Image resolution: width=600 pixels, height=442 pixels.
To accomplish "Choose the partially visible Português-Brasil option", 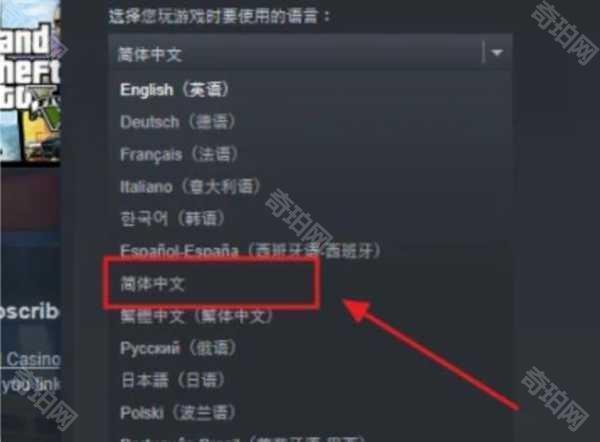I will click(x=242, y=439).
